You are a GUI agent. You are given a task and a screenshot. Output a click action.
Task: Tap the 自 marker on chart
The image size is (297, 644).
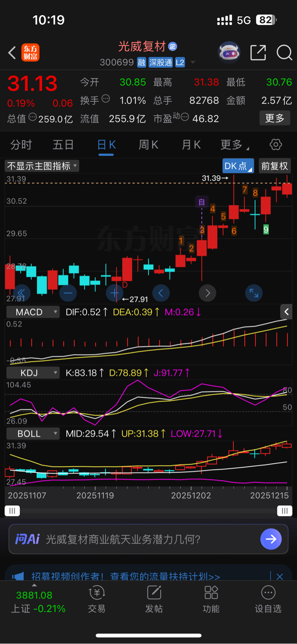pyautogui.click(x=201, y=202)
